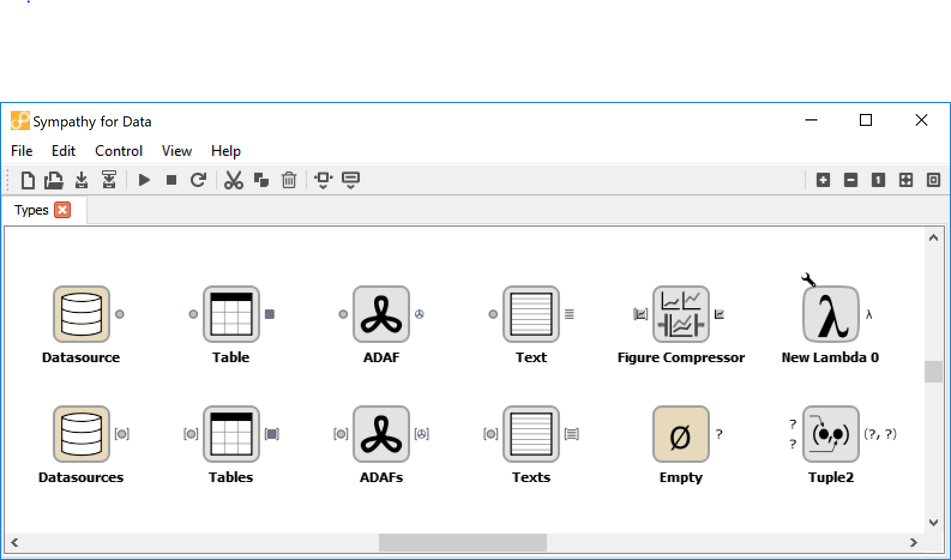Select the Texts node icon
Screen dimensions: 951x560
click(x=531, y=434)
